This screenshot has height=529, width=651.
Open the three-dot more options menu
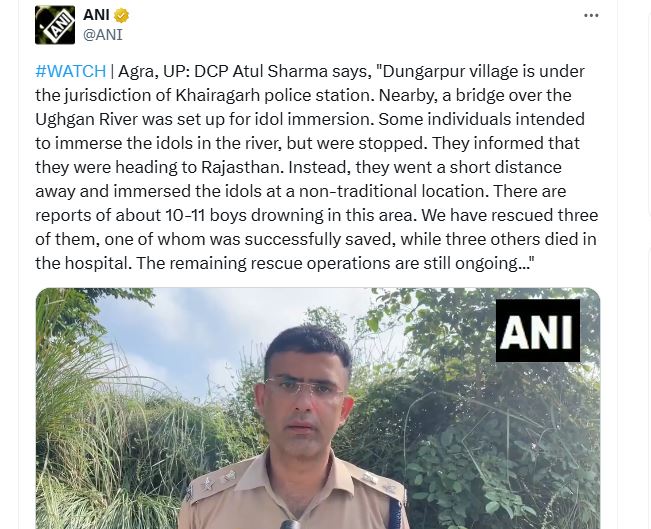click(591, 16)
